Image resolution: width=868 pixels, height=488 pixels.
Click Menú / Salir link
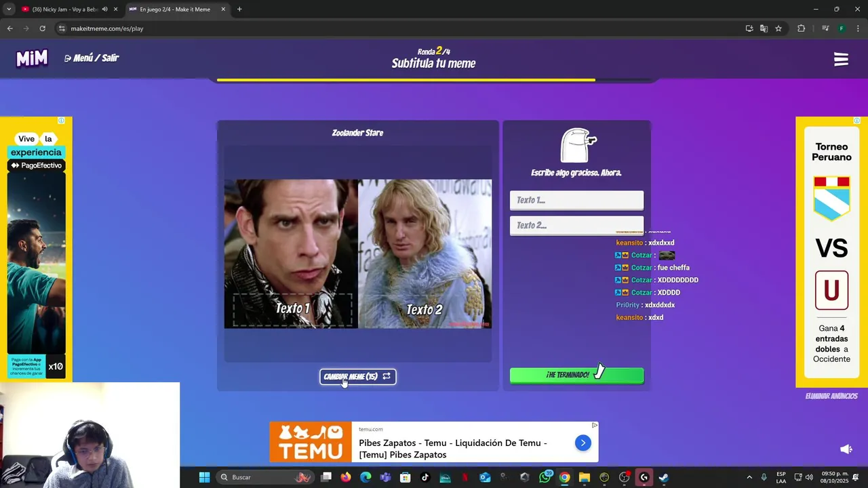[x=92, y=58]
